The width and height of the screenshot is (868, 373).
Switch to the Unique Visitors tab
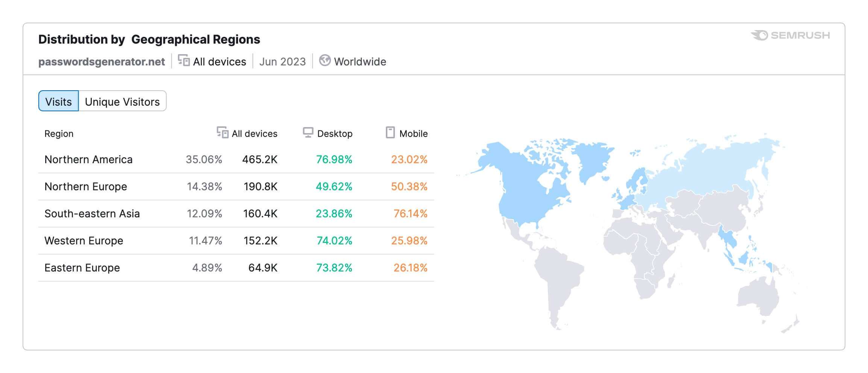click(x=122, y=101)
